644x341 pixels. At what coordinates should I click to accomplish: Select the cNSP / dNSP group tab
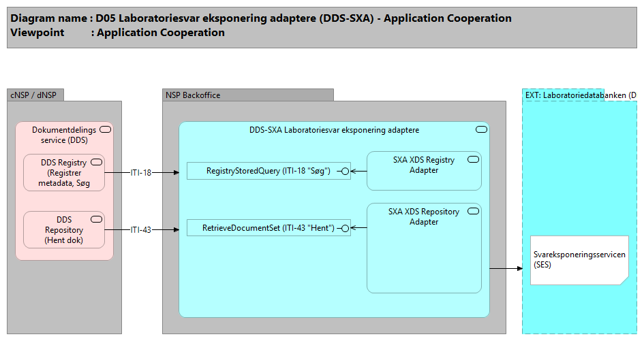(x=35, y=95)
